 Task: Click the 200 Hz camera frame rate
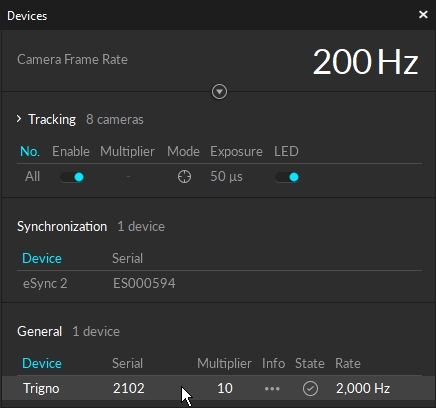pos(365,62)
